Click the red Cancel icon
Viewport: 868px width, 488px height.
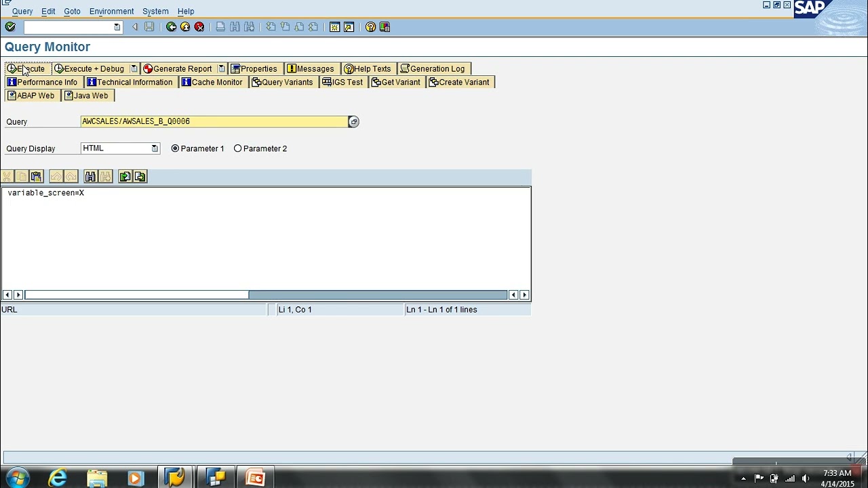coord(199,27)
